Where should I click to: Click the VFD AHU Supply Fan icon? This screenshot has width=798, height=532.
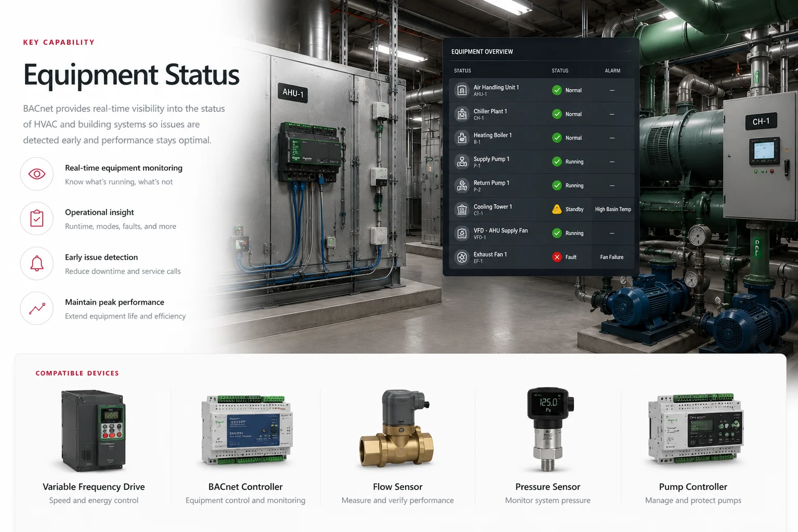462,233
